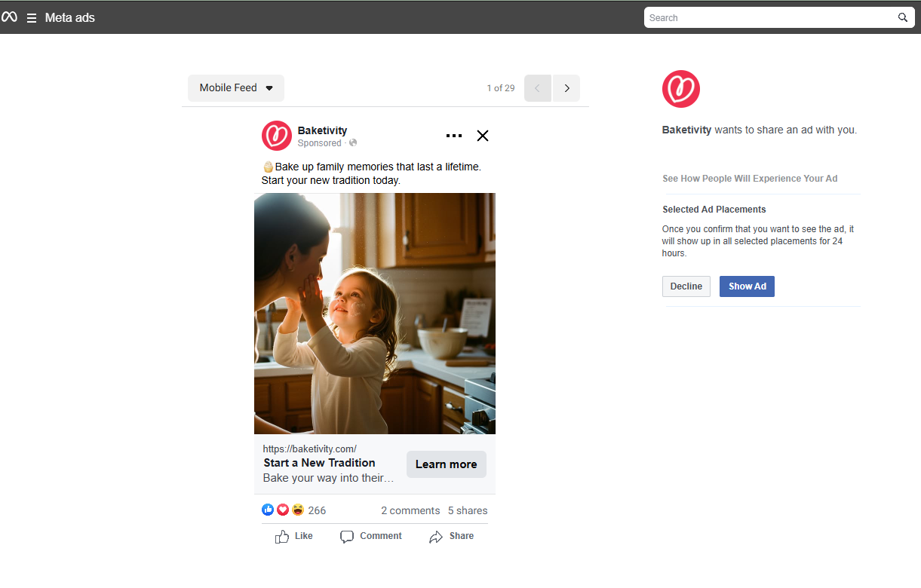Click the 'Selected Ad Placements' heading
This screenshot has height=588, width=921.
click(x=714, y=210)
